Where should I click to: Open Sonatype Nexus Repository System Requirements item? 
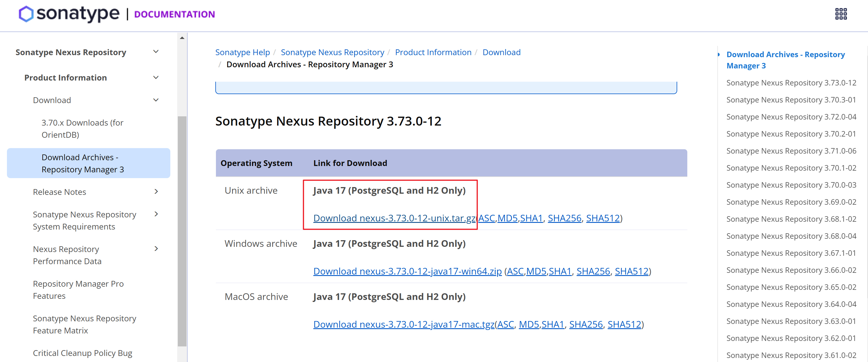click(85, 221)
